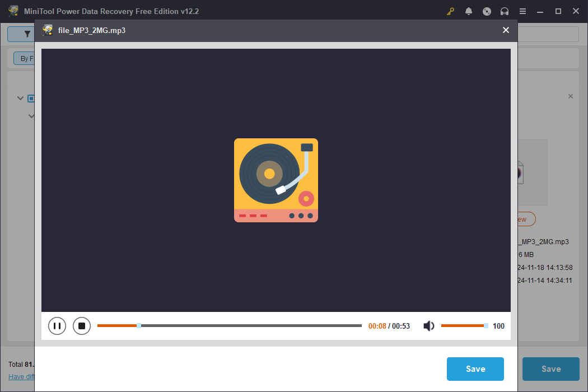
Task: Click the elapsed time 00:08
Action: coord(377,326)
